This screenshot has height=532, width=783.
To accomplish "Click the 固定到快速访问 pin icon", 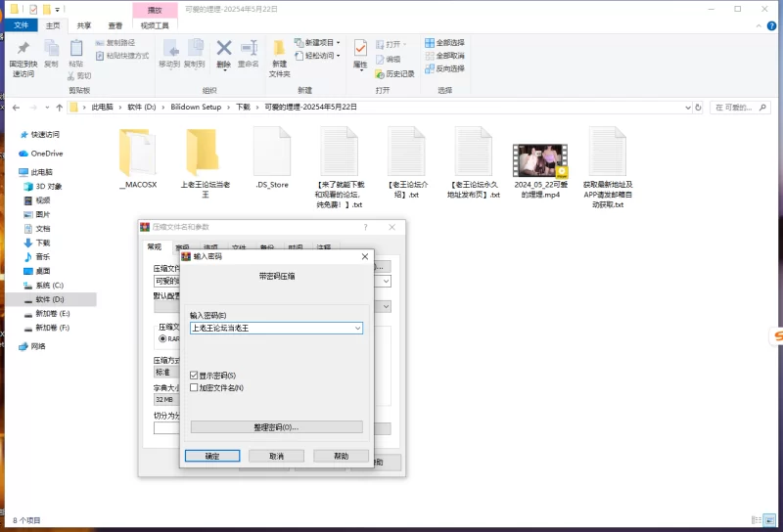I will click(x=23, y=49).
